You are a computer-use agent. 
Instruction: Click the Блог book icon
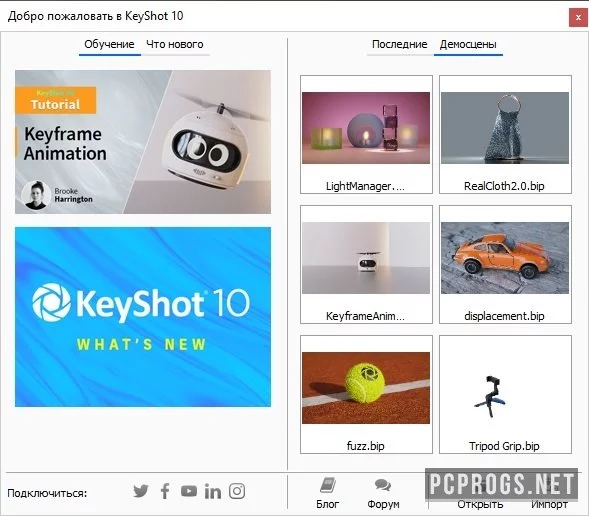coord(328,485)
